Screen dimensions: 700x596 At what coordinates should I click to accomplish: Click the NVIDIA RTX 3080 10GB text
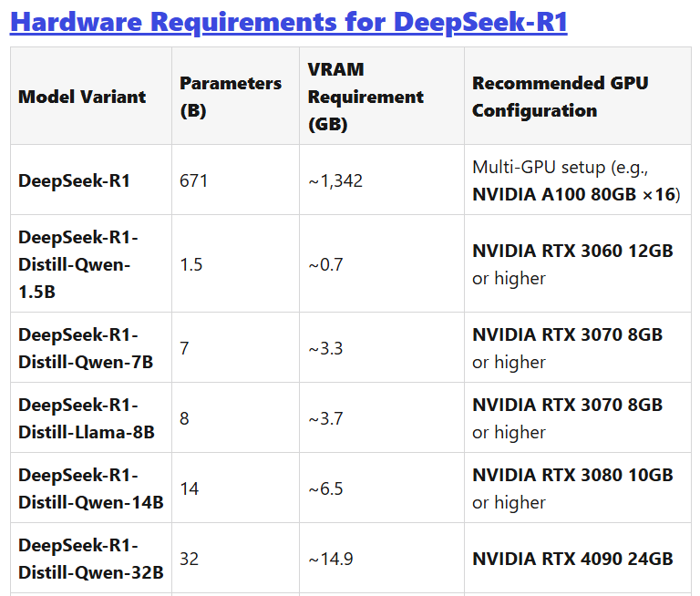(572, 475)
